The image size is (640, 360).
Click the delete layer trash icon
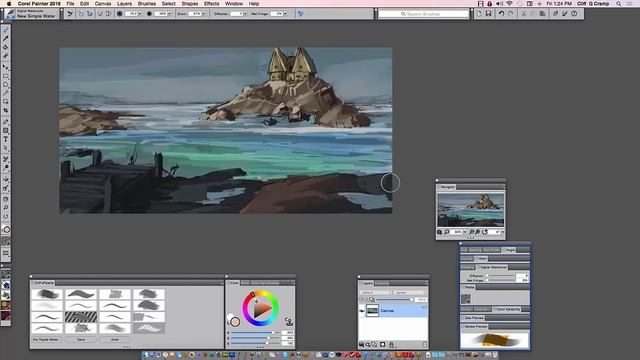(x=425, y=344)
